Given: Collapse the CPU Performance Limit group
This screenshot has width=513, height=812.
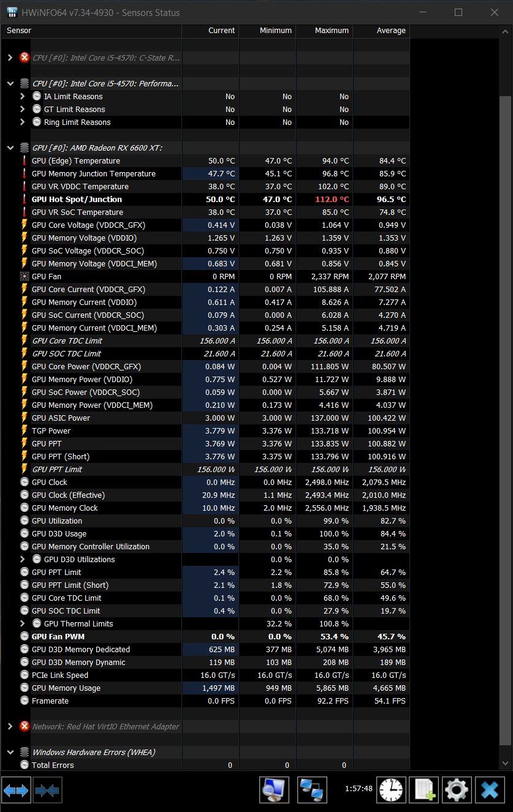Looking at the screenshot, I should [x=10, y=83].
